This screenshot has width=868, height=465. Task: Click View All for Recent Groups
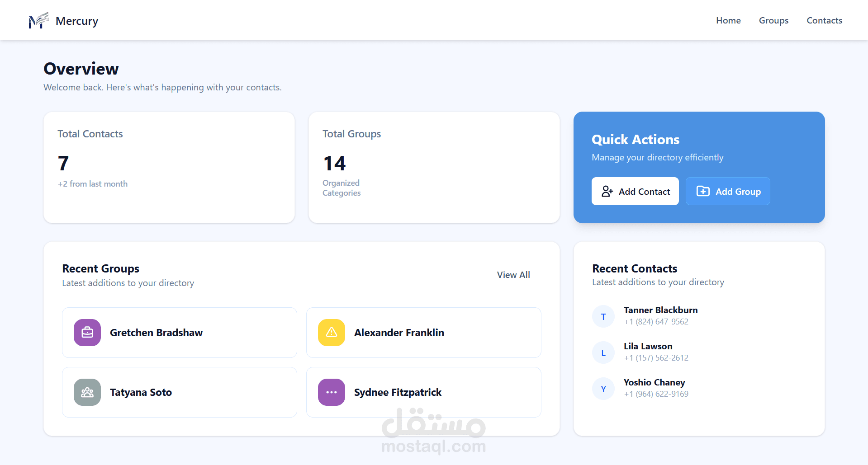coord(513,275)
